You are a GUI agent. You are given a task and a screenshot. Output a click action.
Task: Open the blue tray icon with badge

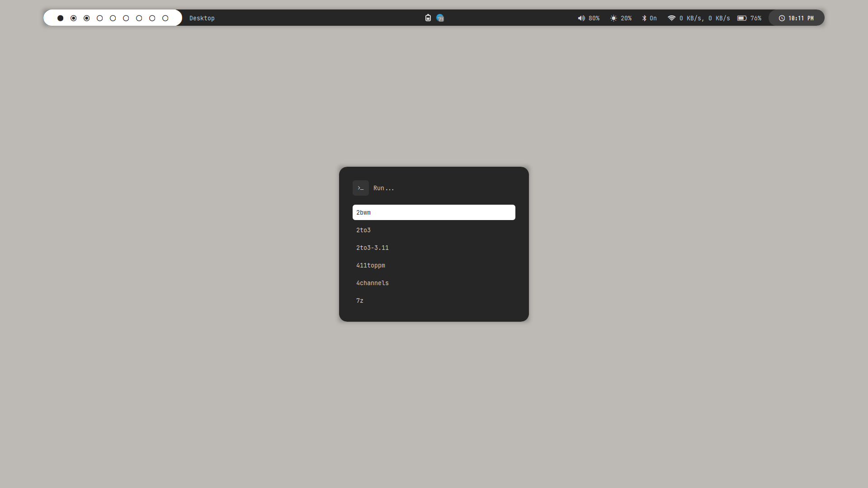(440, 18)
